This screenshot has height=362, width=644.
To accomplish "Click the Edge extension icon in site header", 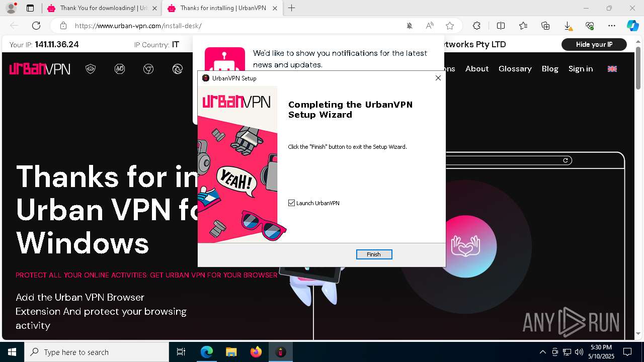I will (x=178, y=69).
